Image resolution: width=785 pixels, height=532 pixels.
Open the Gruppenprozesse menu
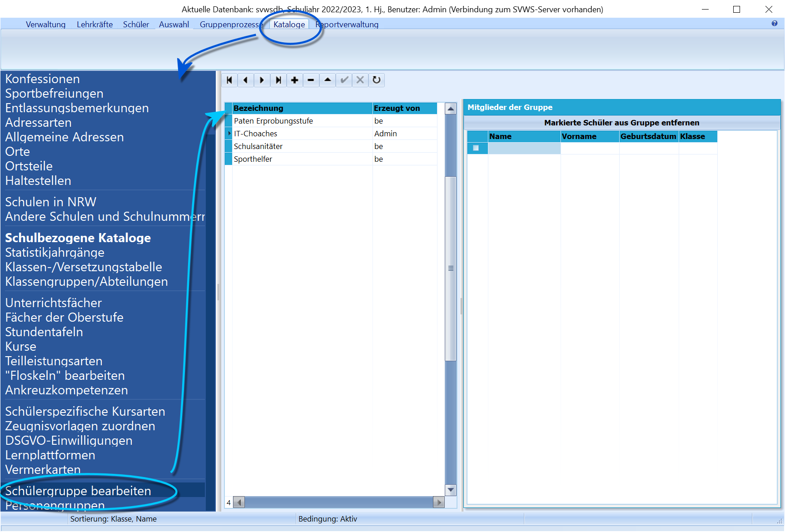tap(231, 25)
